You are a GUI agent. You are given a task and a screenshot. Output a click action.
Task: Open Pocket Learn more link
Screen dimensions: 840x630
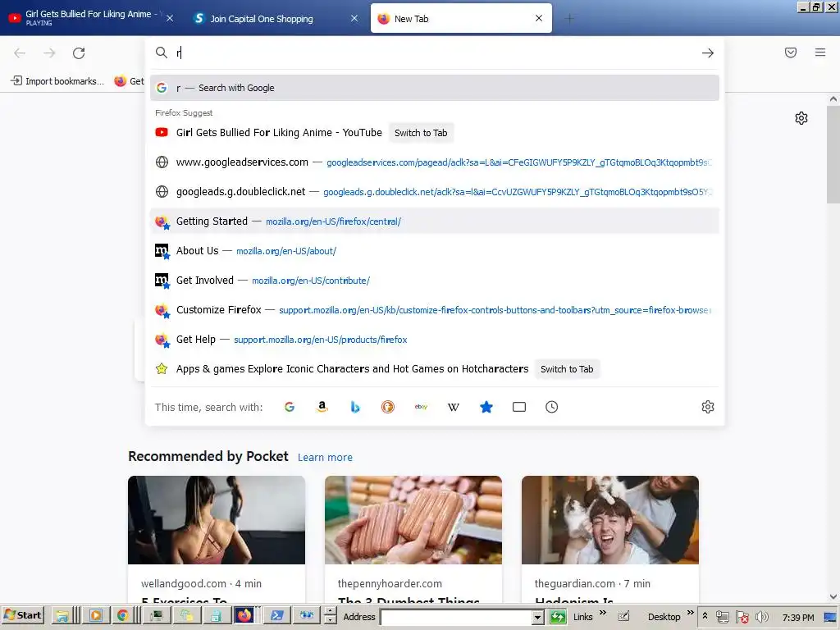[x=325, y=458]
